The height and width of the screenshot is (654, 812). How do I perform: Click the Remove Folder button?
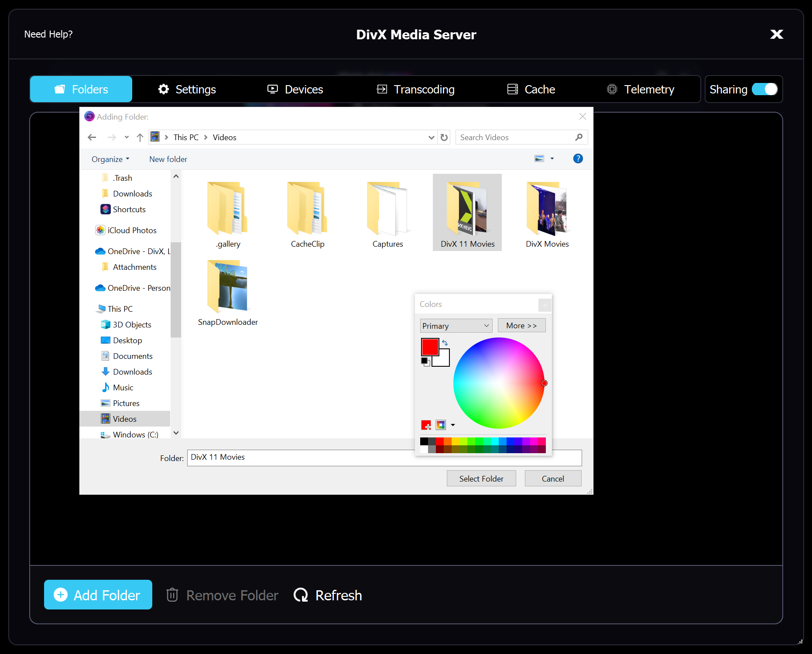[222, 595]
